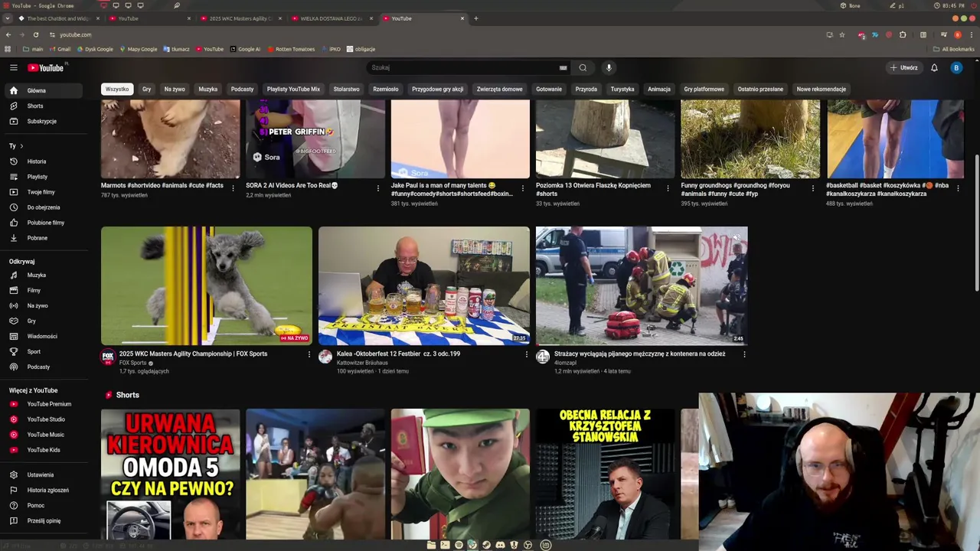The width and height of the screenshot is (980, 551).
Task: Start voice search with microphone icon
Action: tap(609, 67)
